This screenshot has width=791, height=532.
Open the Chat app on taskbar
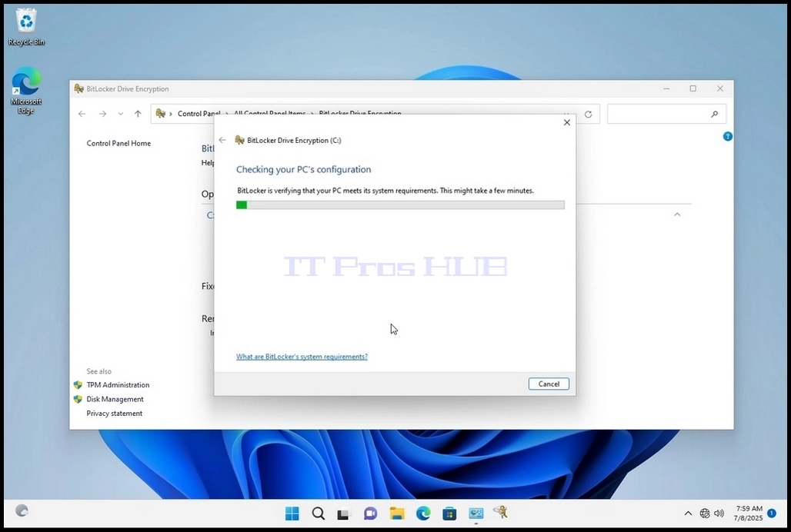point(370,514)
